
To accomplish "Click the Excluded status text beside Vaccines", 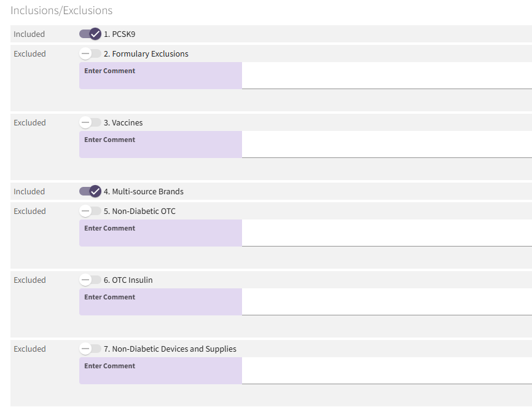I will [30, 123].
